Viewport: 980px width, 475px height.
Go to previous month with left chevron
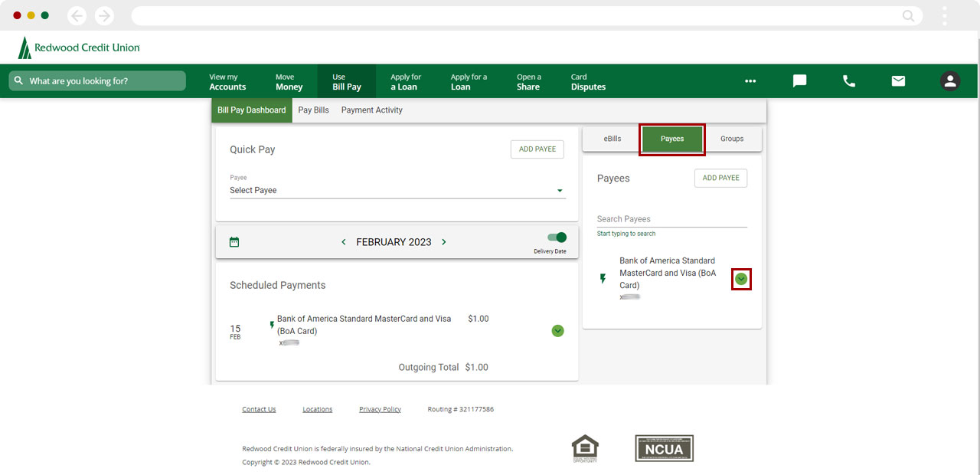point(344,242)
